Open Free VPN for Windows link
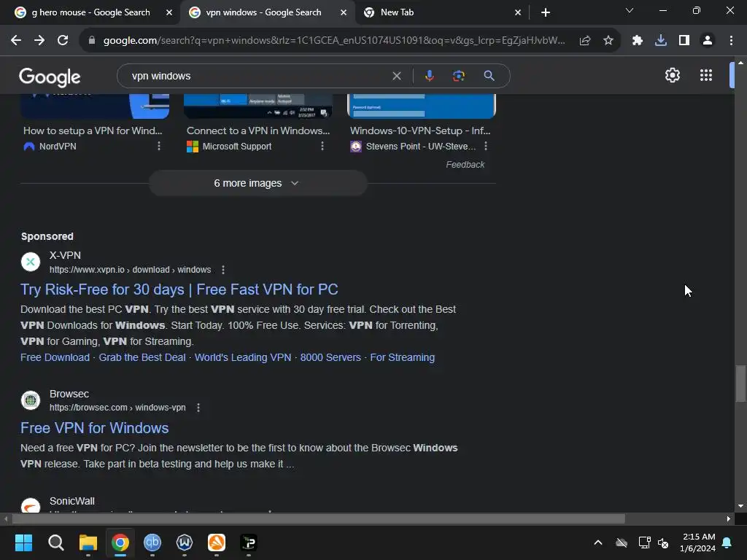747x560 pixels. click(x=94, y=428)
